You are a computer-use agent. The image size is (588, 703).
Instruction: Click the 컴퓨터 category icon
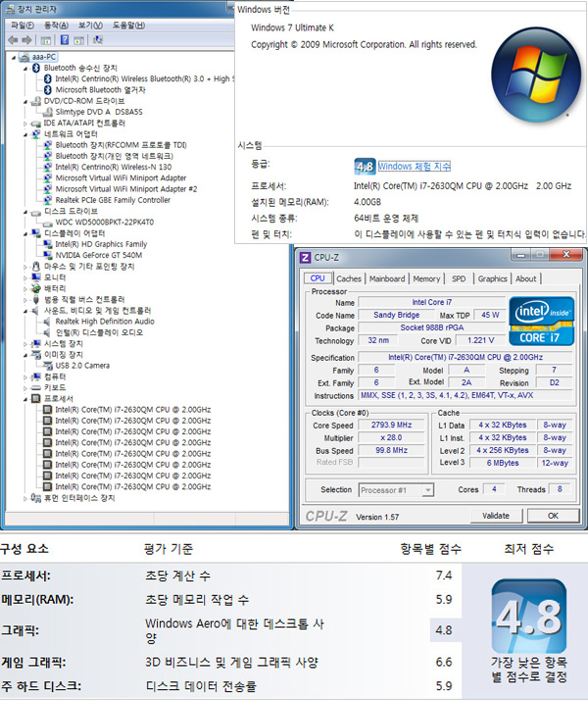point(36,377)
